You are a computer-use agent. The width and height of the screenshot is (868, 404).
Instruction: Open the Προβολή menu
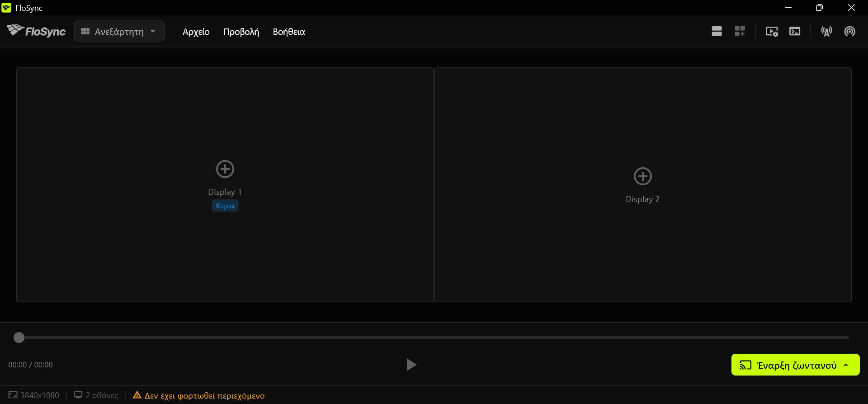[241, 32]
